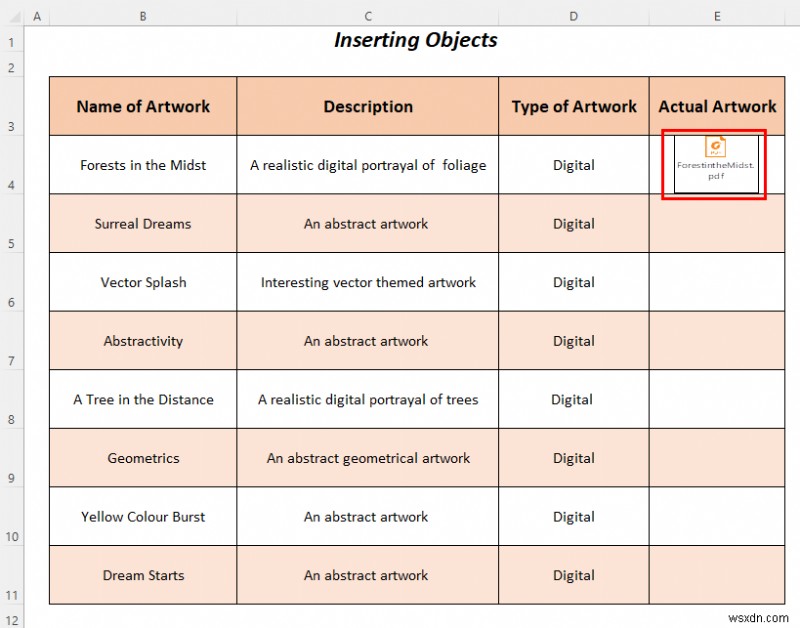
Task: Click 'Digital' in Vector Splash row
Action: pyautogui.click(x=573, y=282)
